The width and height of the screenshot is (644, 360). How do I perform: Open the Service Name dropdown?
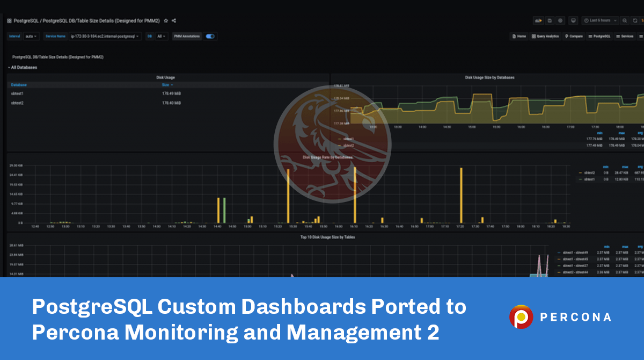tap(105, 37)
